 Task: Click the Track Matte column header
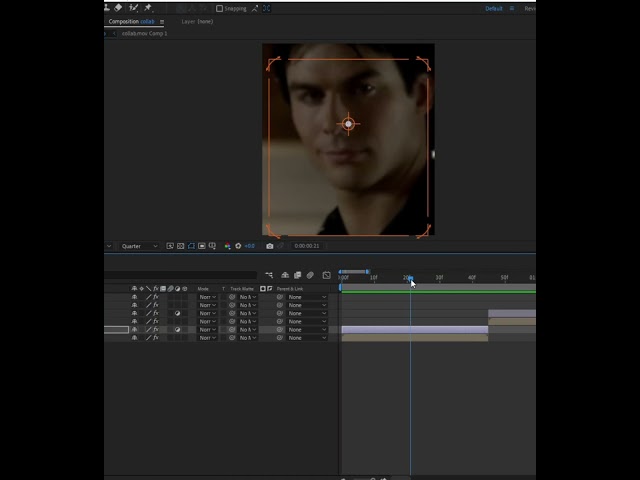[x=242, y=289]
